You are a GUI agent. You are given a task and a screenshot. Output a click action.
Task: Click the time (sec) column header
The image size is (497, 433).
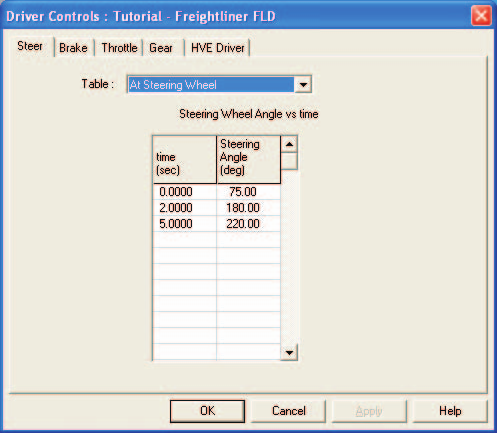point(185,160)
